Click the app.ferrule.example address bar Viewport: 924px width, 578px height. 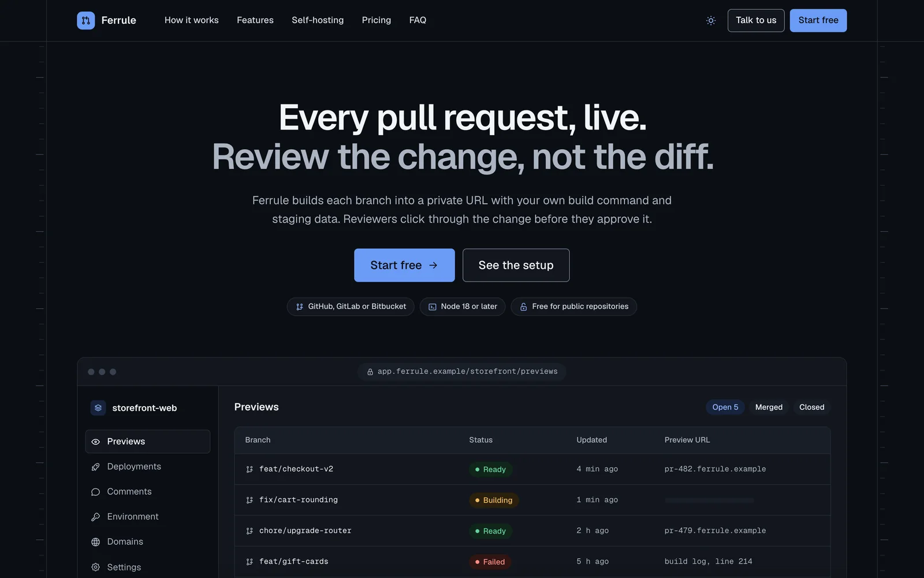click(461, 372)
